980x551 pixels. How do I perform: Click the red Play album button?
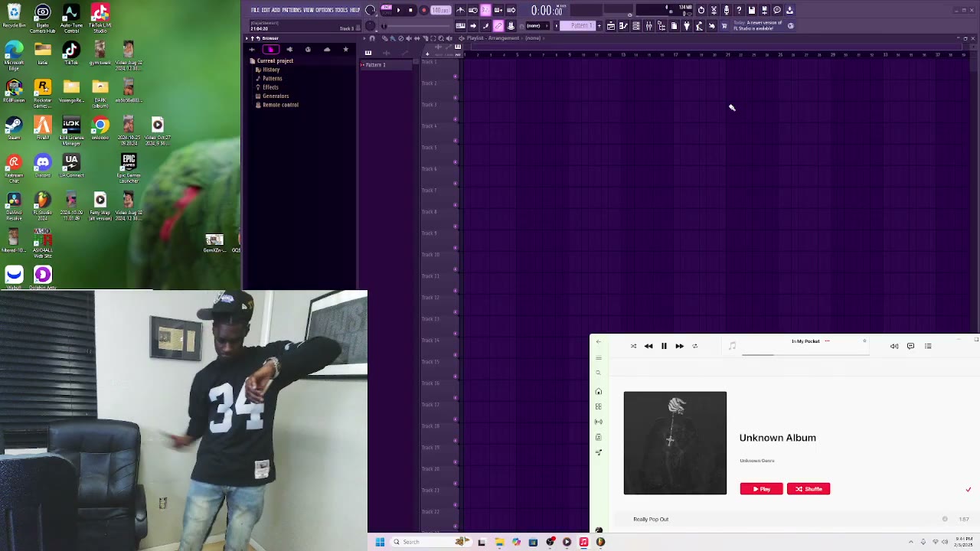click(761, 489)
